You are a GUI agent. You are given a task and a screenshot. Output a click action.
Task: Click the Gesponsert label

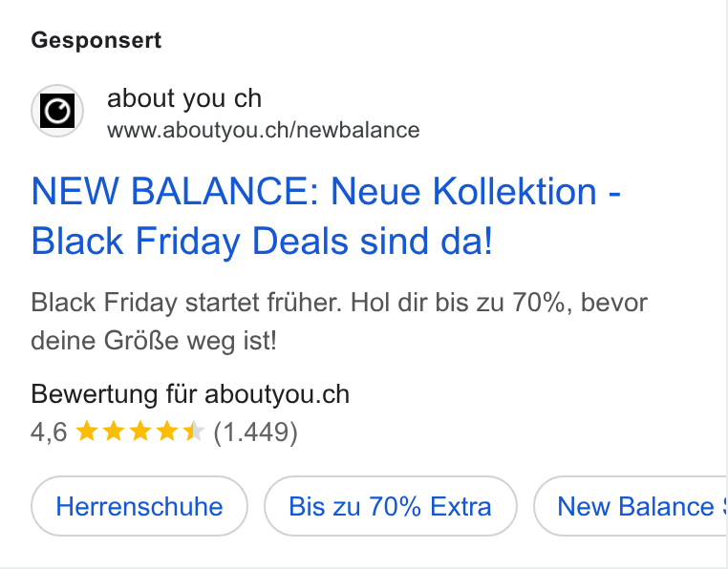click(96, 40)
